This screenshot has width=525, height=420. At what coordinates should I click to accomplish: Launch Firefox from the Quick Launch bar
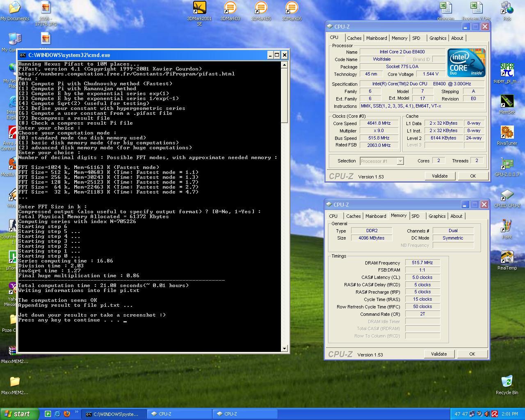coord(67,414)
